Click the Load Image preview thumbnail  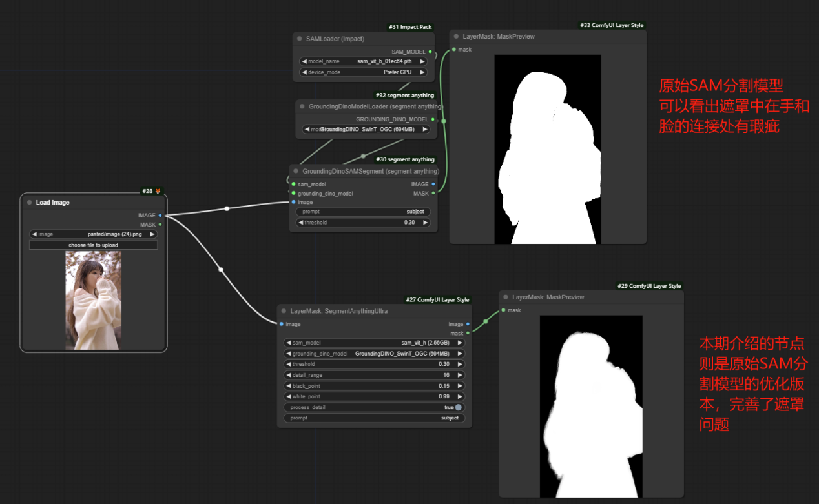click(94, 301)
